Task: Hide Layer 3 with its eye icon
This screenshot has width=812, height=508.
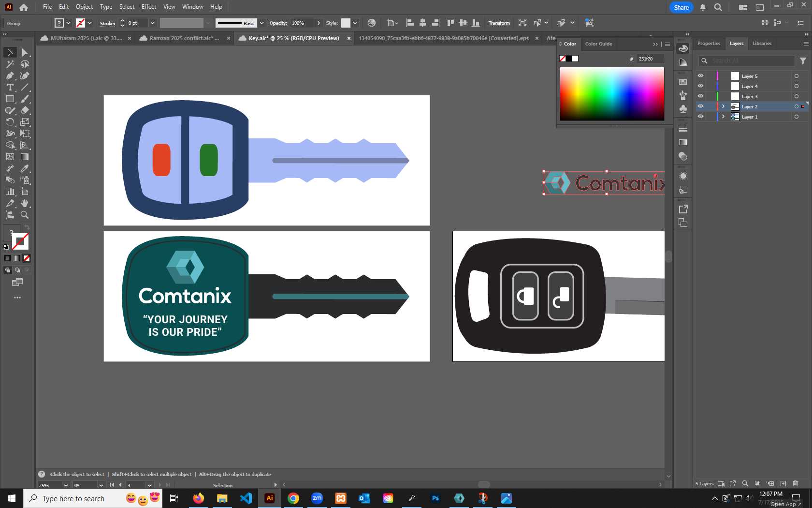Action: pyautogui.click(x=700, y=96)
